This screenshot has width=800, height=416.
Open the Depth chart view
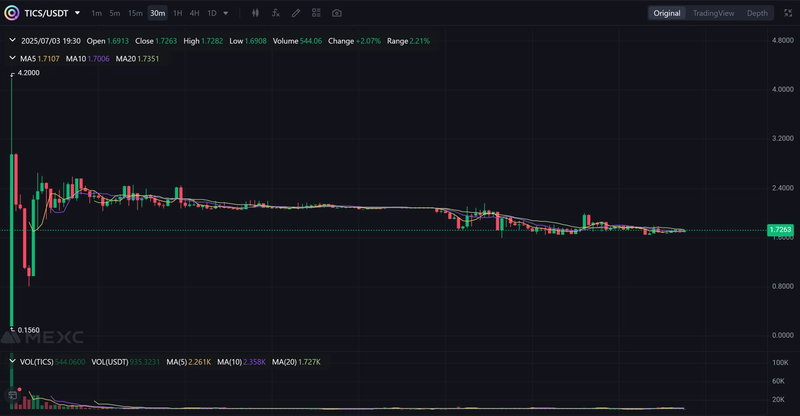757,13
